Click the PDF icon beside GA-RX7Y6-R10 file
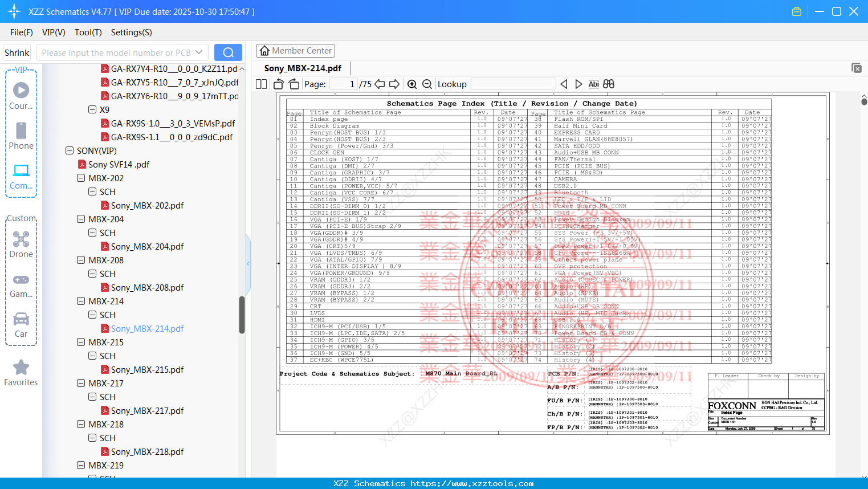This screenshot has width=868, height=489. [x=105, y=96]
